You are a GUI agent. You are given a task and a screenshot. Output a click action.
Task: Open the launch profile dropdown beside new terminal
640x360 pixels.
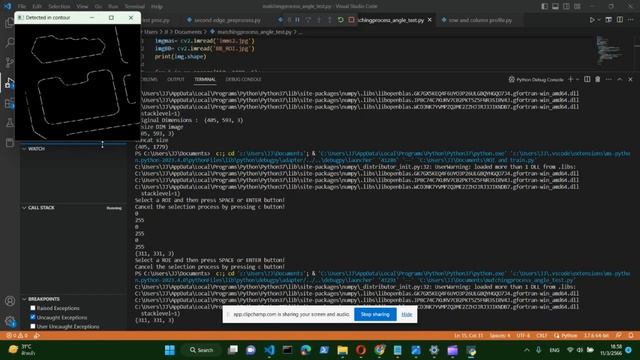click(x=577, y=79)
